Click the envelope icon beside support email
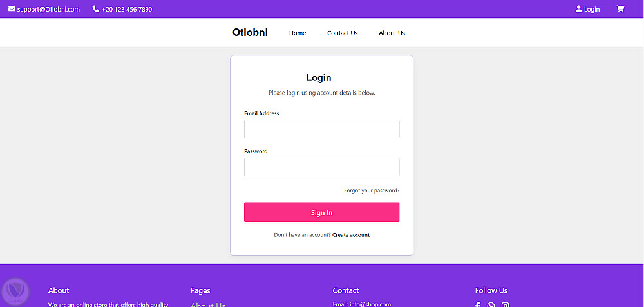Screen dimensions: 644x307 [x=12, y=9]
